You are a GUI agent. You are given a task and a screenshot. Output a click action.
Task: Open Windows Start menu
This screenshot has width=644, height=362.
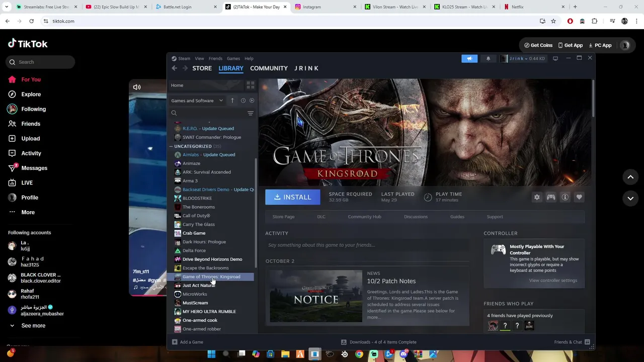pos(211,354)
